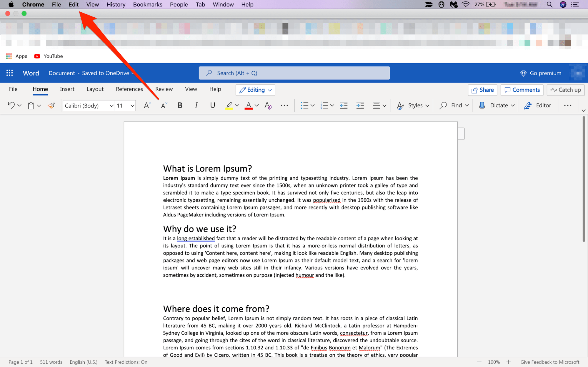The image size is (588, 367).
Task: Click the Share button
Action: 483,90
